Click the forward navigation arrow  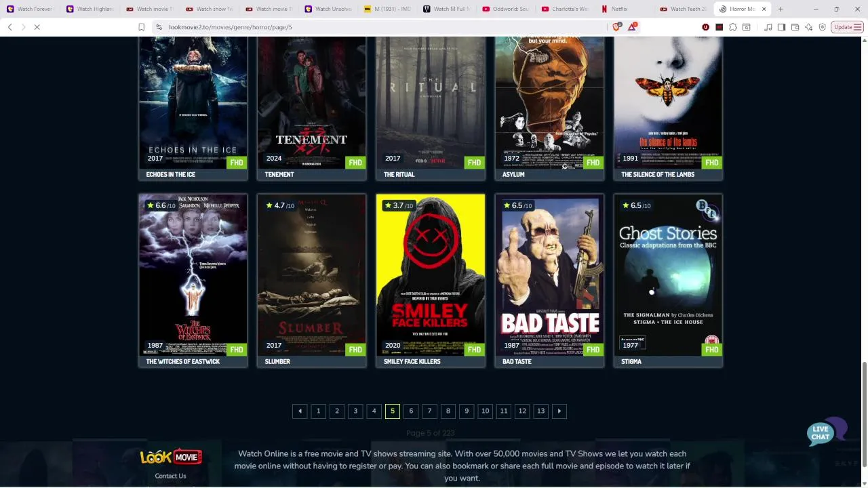pyautogui.click(x=23, y=27)
